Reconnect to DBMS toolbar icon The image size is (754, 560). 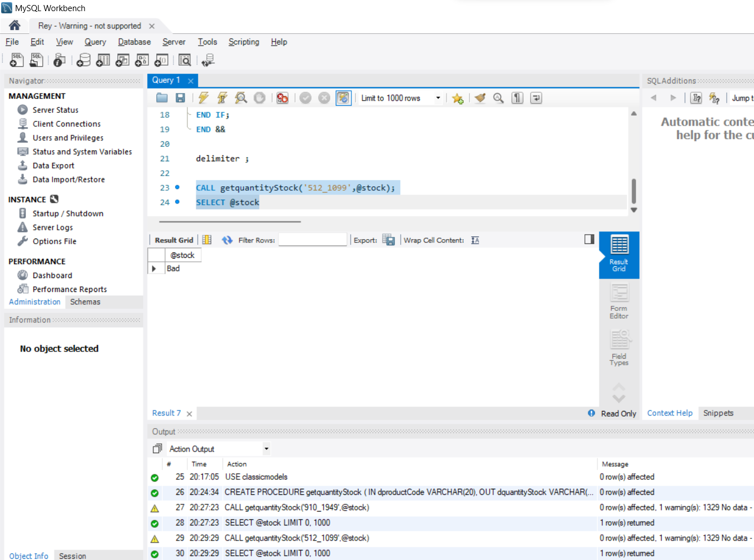208,60
